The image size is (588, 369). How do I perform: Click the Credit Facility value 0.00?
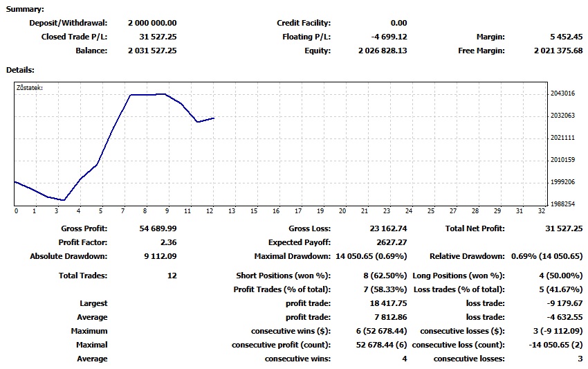[398, 23]
